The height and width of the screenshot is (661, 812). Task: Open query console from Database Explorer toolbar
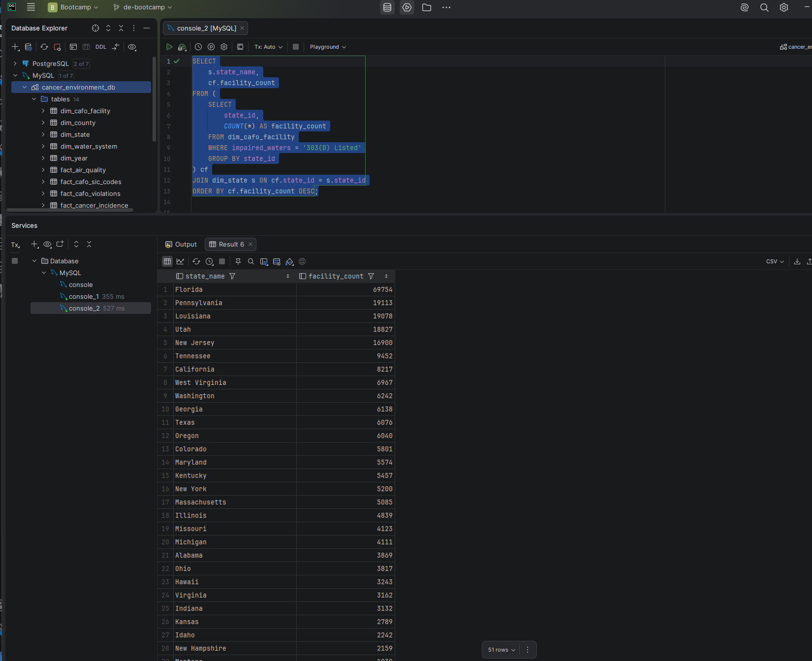(73, 47)
